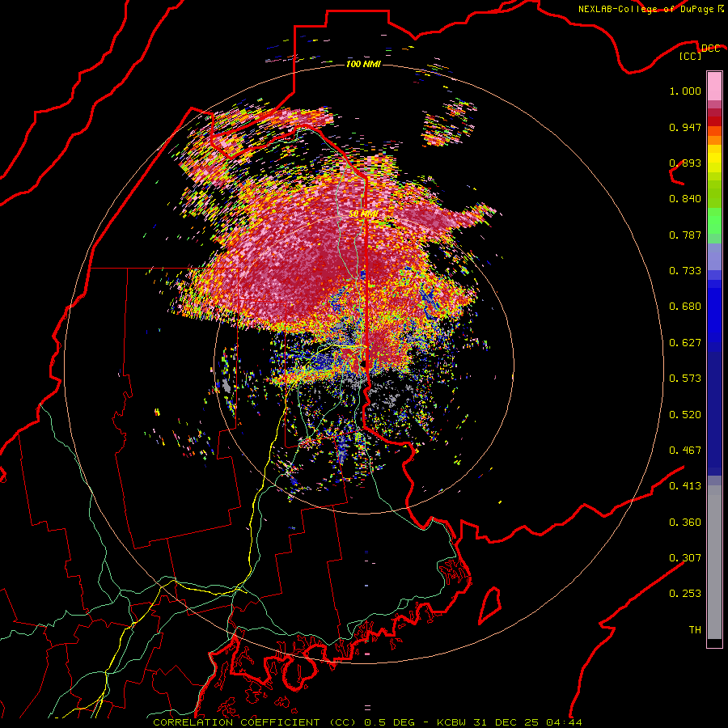Click the NEXLAB-College of DuPage label
Image resolution: width=728 pixels, height=728 pixels.
[x=647, y=9]
